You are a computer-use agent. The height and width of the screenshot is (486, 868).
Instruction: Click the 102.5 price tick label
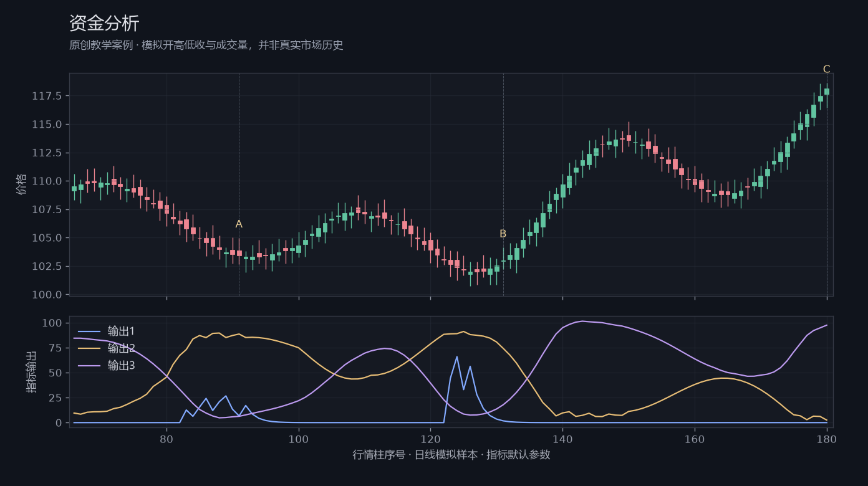pyautogui.click(x=47, y=266)
